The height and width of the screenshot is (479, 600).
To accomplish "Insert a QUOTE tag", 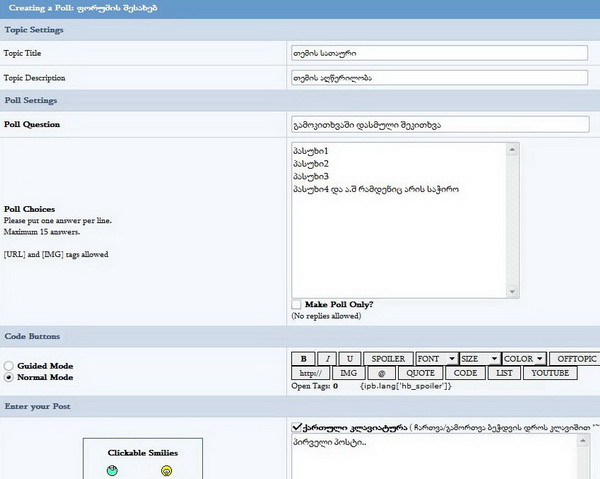I will (420, 373).
